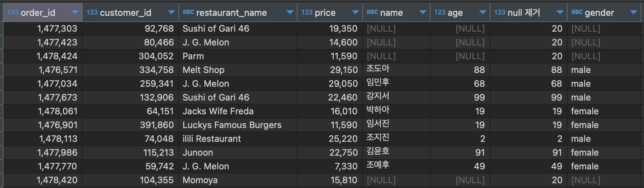Click the ABC type icon of restaurant_name column

tap(188, 12)
